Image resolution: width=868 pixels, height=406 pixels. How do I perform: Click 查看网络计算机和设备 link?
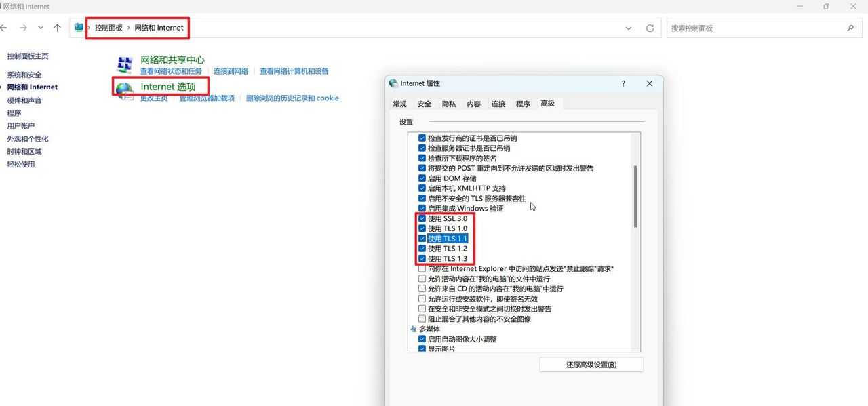[294, 71]
